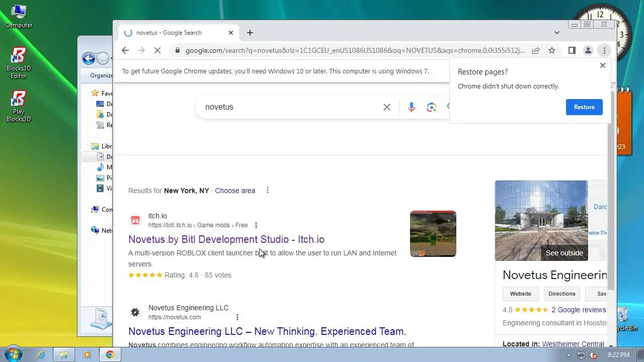Screen dimensions: 644x362
Task: Click the 8:22 PM taskbar clock
Action: point(618,355)
